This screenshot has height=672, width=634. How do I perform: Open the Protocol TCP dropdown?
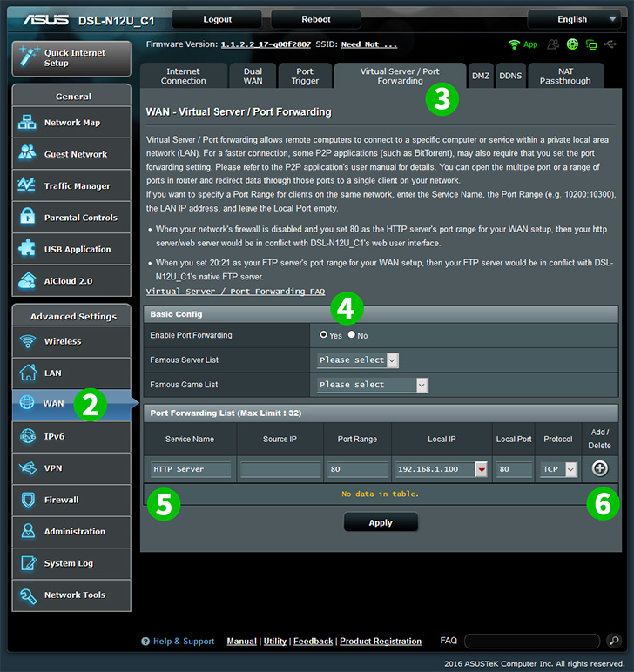(558, 469)
